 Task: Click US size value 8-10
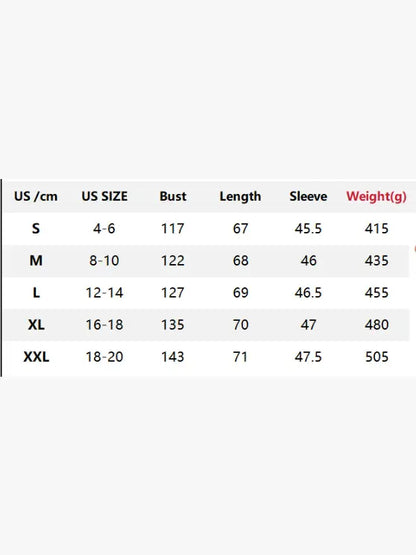(x=104, y=261)
